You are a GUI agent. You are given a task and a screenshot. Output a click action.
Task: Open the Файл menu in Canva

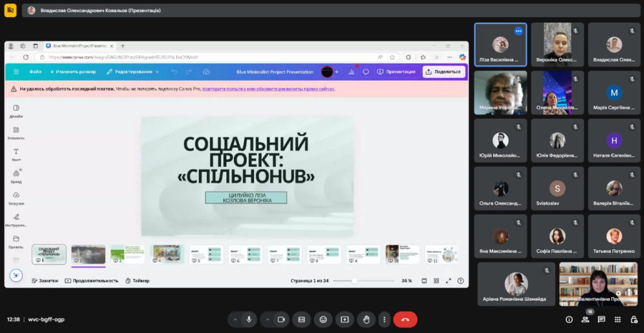pyautogui.click(x=35, y=72)
